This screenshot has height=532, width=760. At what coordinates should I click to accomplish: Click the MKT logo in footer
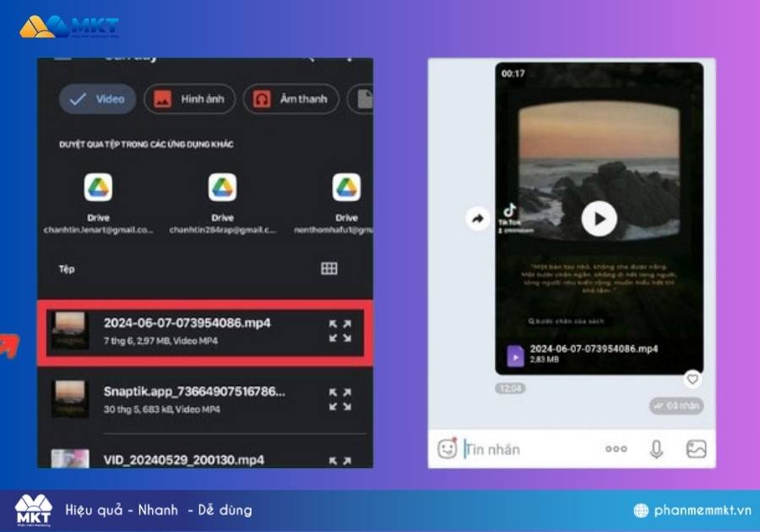click(x=34, y=510)
